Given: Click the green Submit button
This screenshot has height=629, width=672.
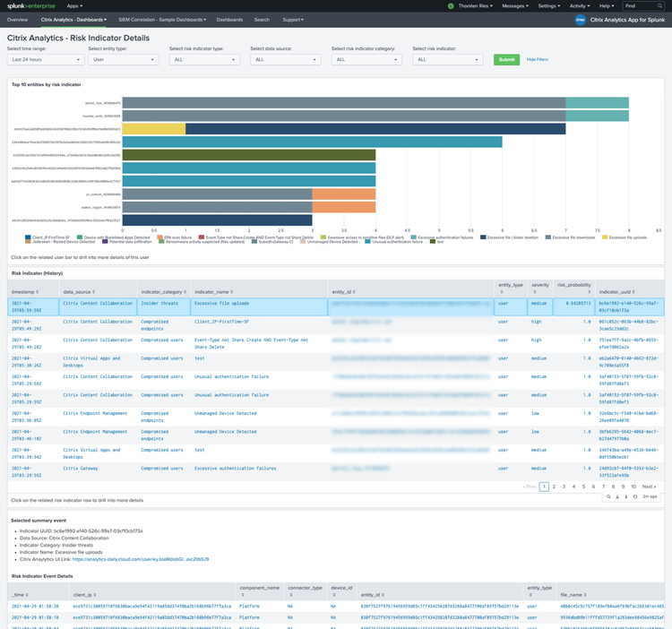Looking at the screenshot, I should [506, 59].
